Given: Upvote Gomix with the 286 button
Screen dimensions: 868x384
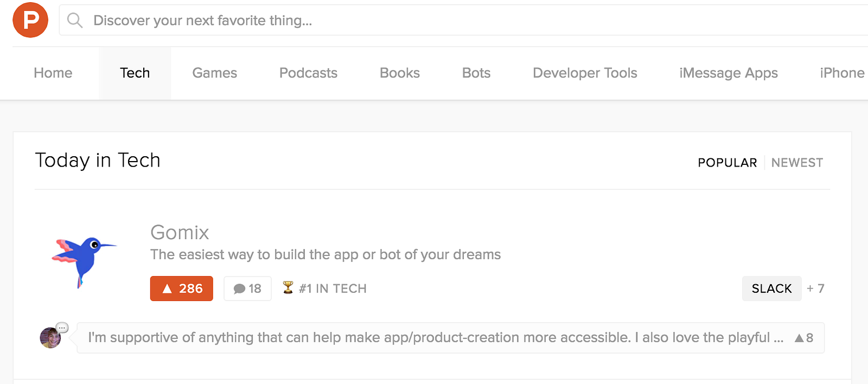Looking at the screenshot, I should pos(182,289).
